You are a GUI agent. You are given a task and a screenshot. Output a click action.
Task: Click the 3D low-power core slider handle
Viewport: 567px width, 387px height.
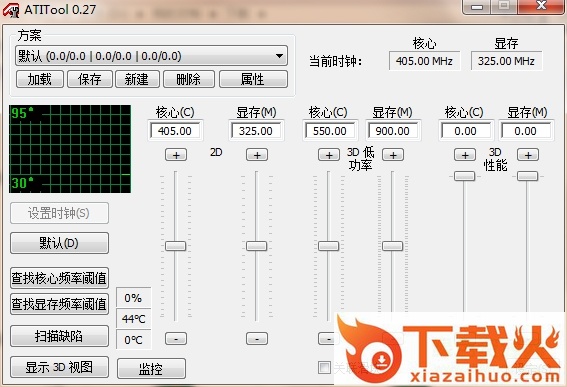click(x=328, y=246)
